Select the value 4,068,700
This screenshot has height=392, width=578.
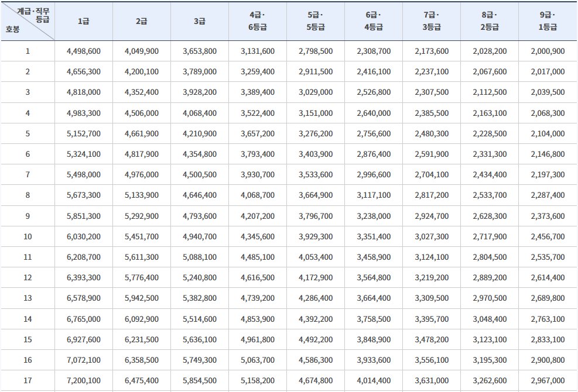(x=258, y=195)
